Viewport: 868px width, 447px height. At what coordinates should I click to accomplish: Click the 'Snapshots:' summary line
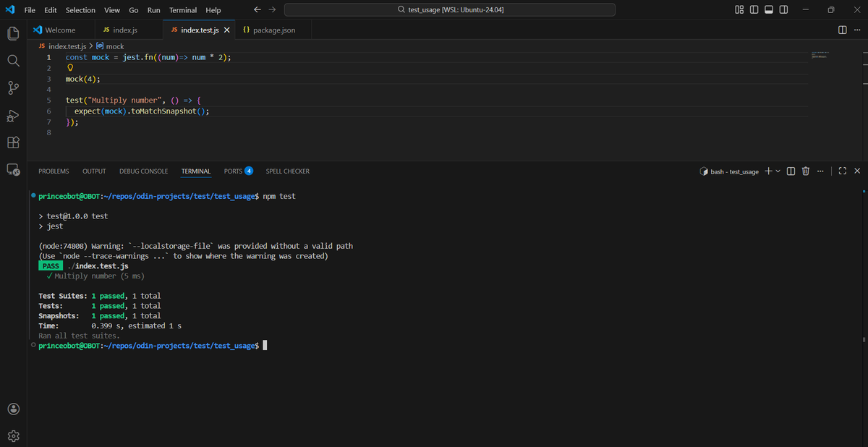[100, 316]
